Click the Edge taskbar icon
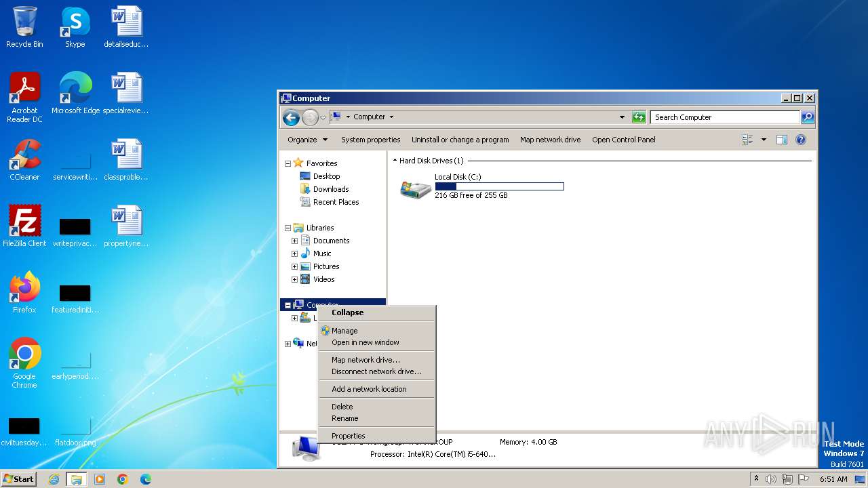 click(x=145, y=479)
